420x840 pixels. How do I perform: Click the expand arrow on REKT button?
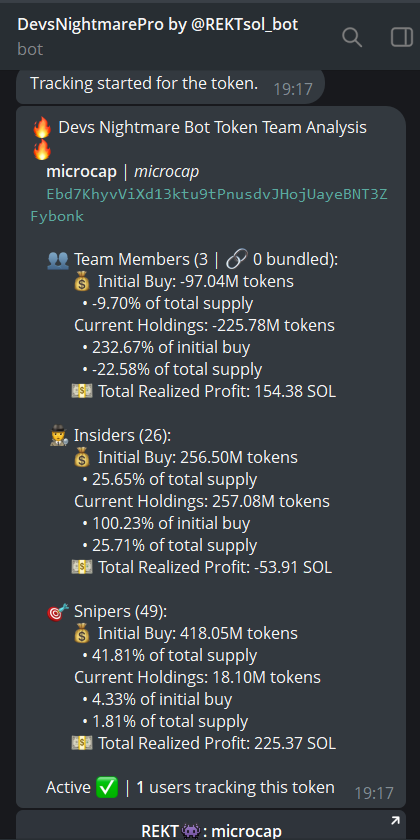coord(395,820)
